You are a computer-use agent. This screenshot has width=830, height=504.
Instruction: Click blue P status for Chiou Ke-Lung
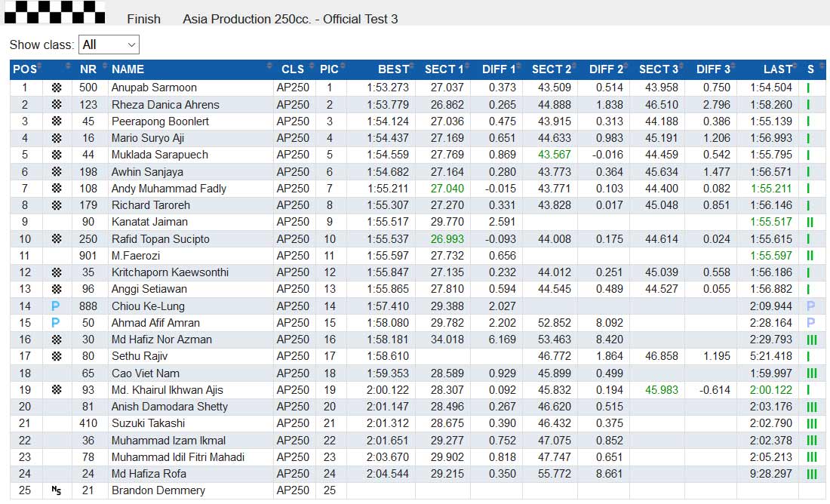810,306
